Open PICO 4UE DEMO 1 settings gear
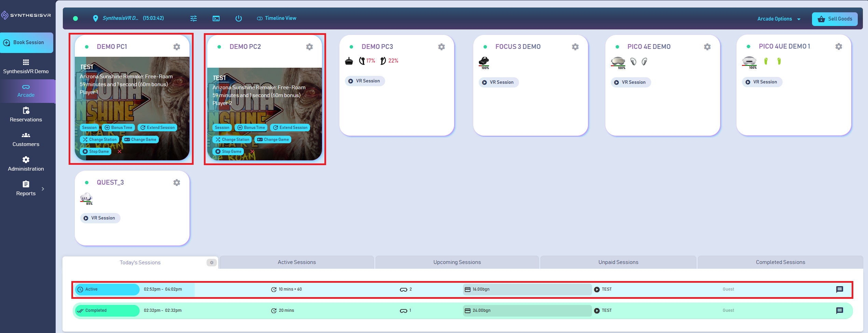 [839, 46]
